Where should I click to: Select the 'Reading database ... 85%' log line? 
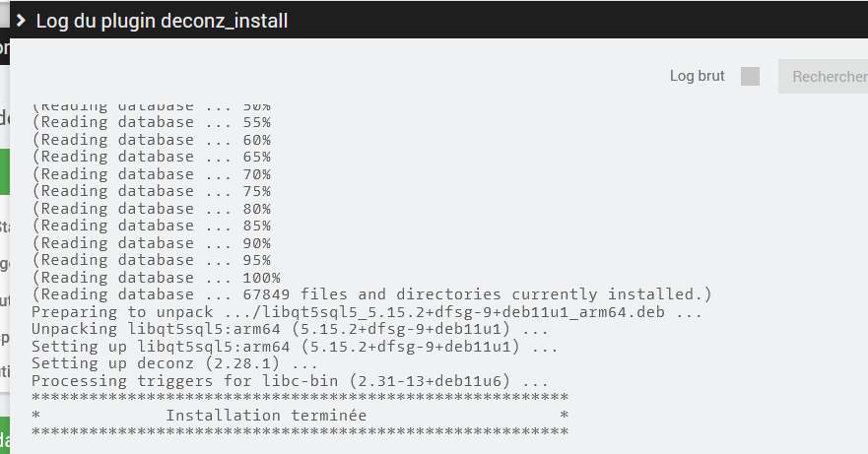151,227
